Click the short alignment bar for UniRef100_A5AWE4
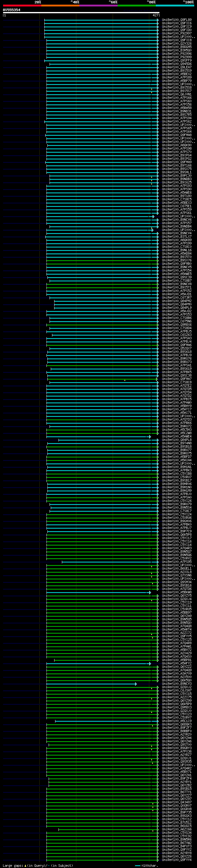Image resolution: width=197 pixels, height=868 pixels. [99, 437]
